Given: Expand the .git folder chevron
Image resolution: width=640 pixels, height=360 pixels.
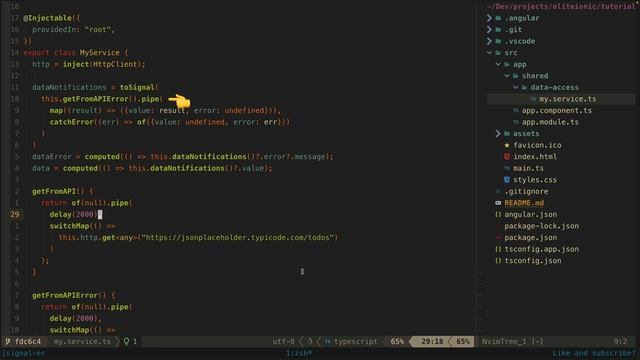Looking at the screenshot, I should click(489, 29).
